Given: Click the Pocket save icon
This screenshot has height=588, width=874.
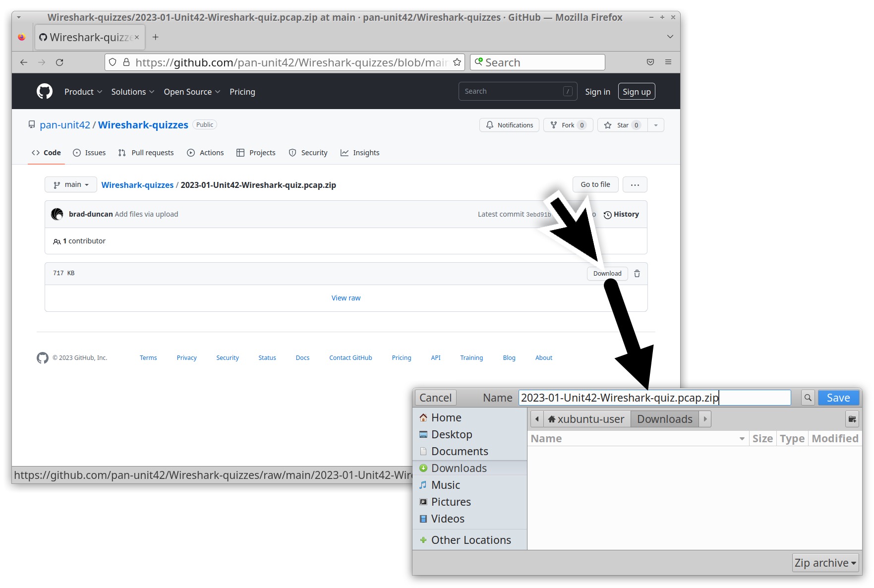Looking at the screenshot, I should click(x=650, y=62).
